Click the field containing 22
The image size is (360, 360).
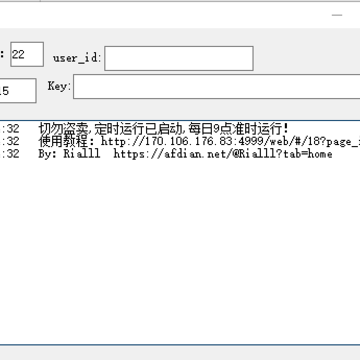tap(27, 54)
